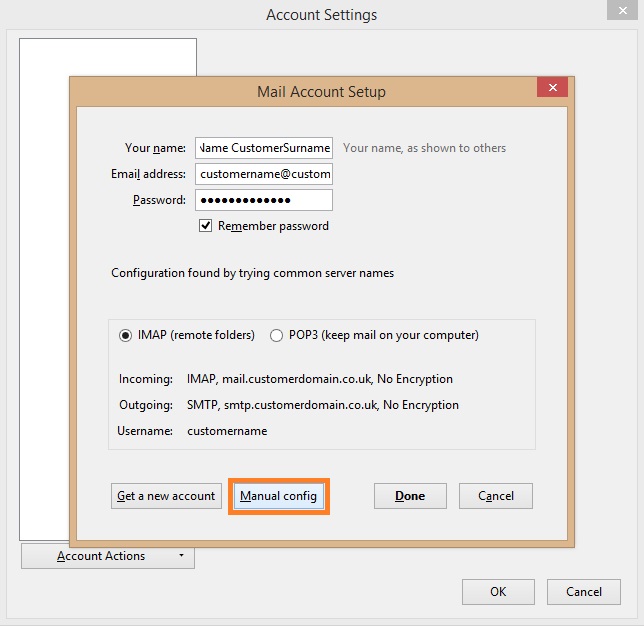Select the IMAP (remote folders) option
644x626 pixels.
point(127,336)
